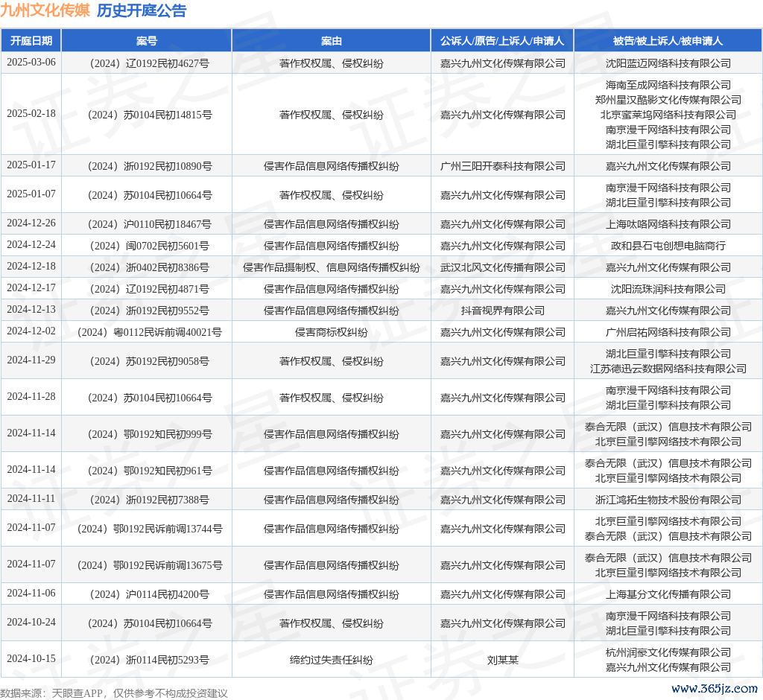Select defendant 上海基分文化传播有限公司
The height and width of the screenshot is (700, 763).
coord(668,594)
